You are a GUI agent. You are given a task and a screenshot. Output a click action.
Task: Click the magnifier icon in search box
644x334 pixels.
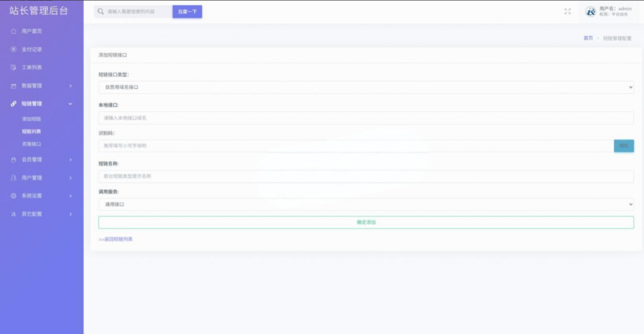tap(101, 11)
